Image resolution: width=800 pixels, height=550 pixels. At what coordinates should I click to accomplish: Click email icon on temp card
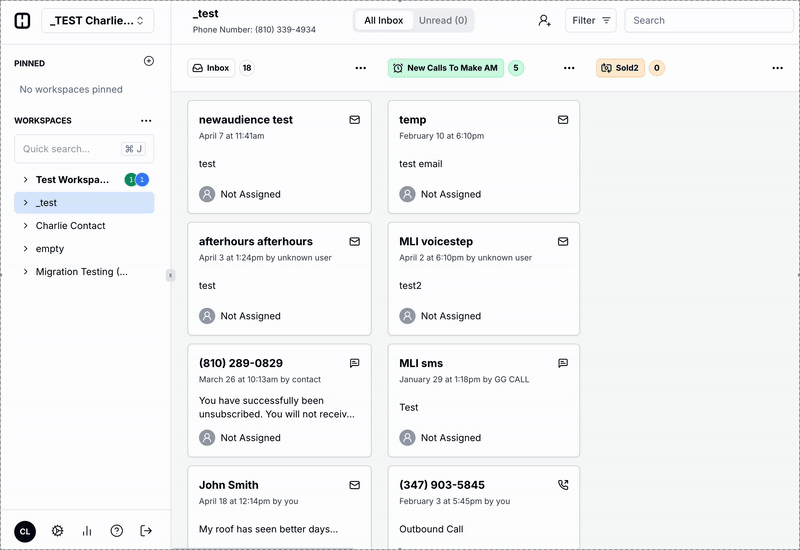point(563,120)
